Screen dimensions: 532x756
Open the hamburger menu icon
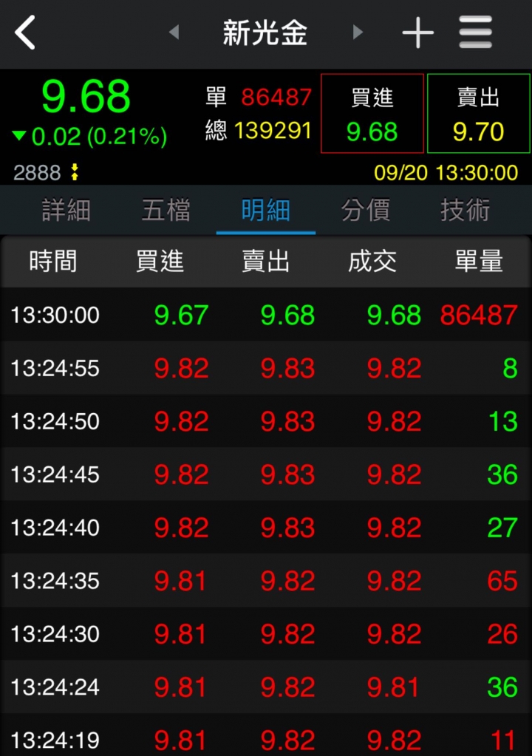coord(475,33)
